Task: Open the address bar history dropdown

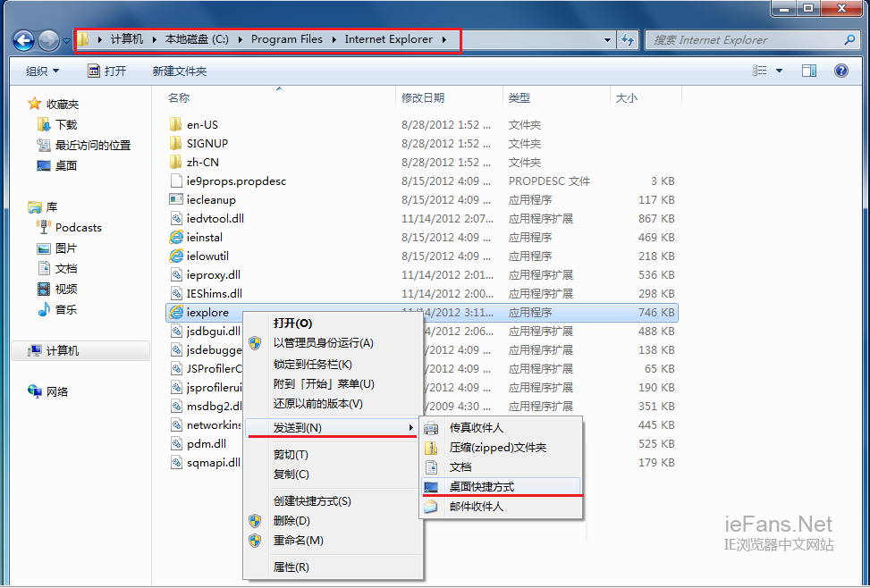Action: pyautogui.click(x=607, y=39)
